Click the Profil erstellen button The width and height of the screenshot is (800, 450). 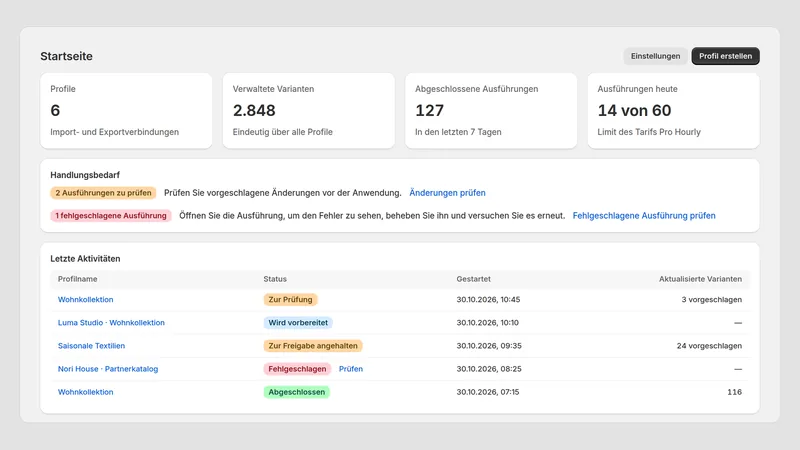coord(725,56)
